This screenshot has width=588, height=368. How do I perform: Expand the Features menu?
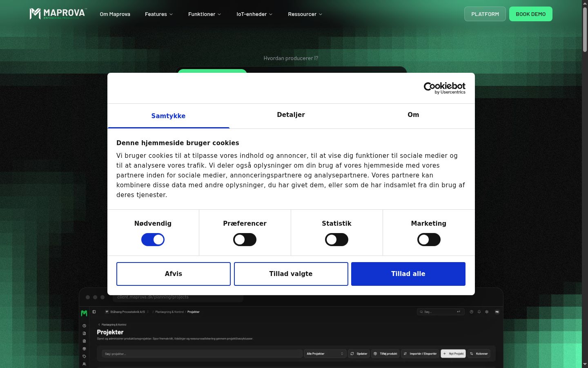tap(159, 14)
